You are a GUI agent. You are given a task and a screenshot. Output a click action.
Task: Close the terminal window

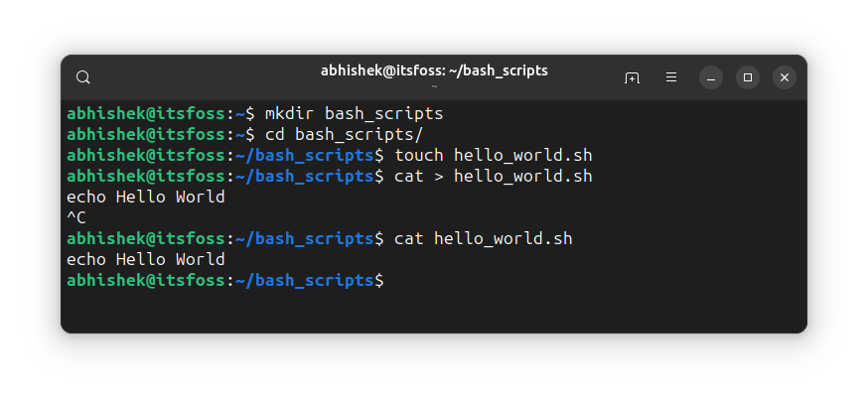(x=785, y=77)
